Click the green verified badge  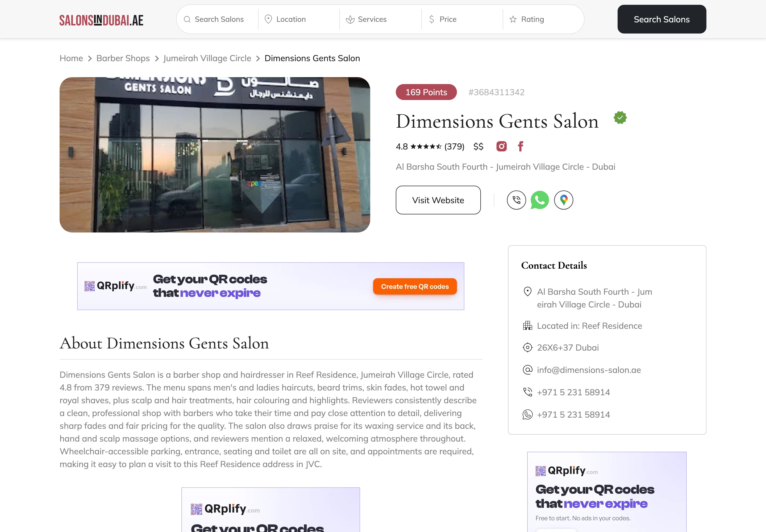[x=620, y=118]
